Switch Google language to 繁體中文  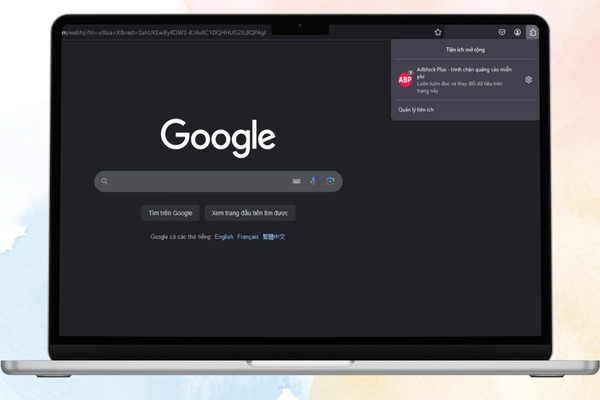pos(274,237)
